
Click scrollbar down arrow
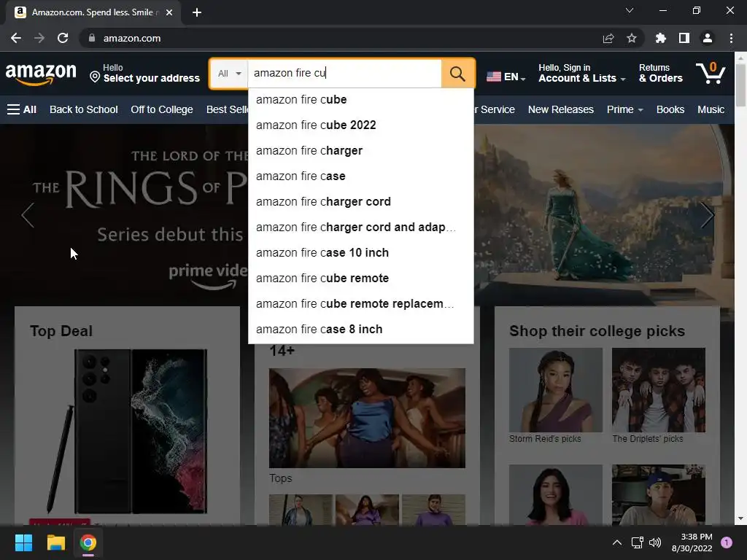(x=740, y=518)
